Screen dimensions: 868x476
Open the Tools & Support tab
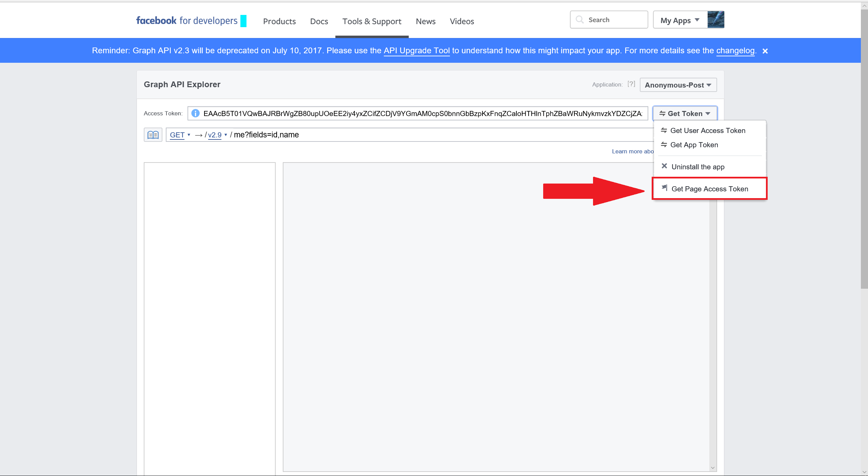coord(372,21)
